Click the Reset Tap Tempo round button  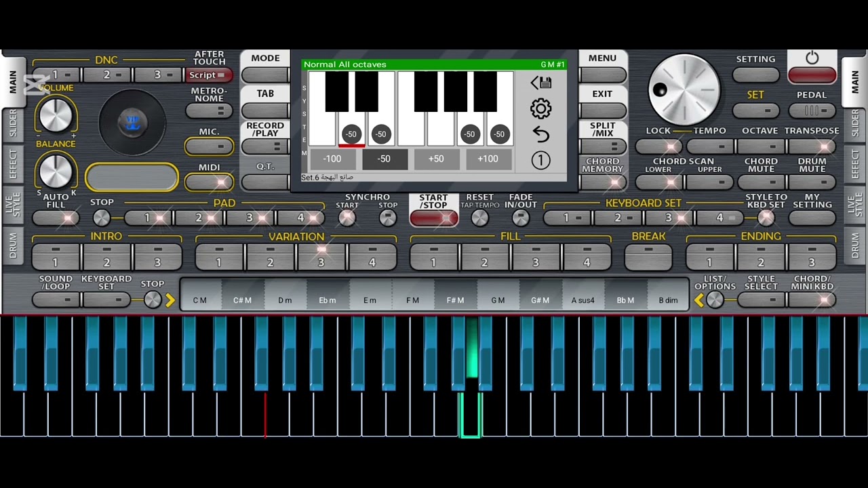479,218
